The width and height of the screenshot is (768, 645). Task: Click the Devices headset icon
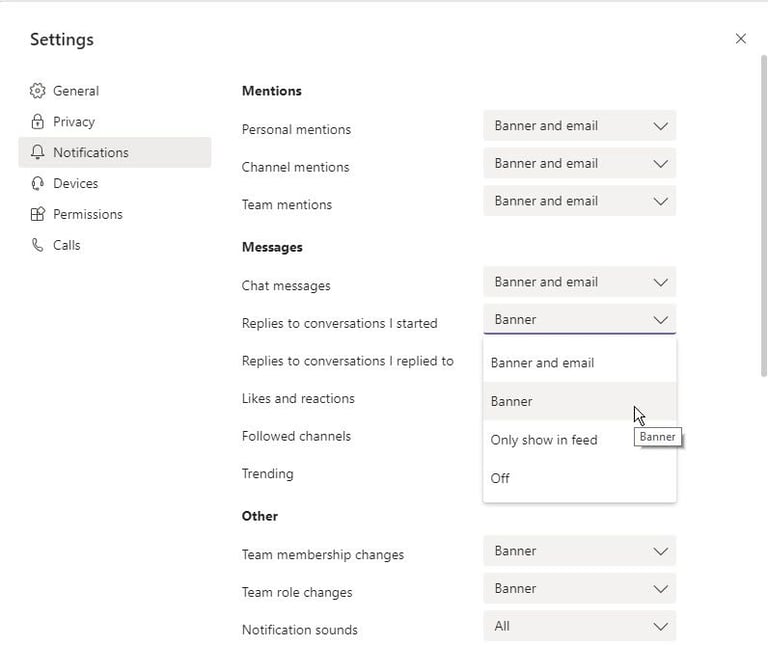(38, 184)
